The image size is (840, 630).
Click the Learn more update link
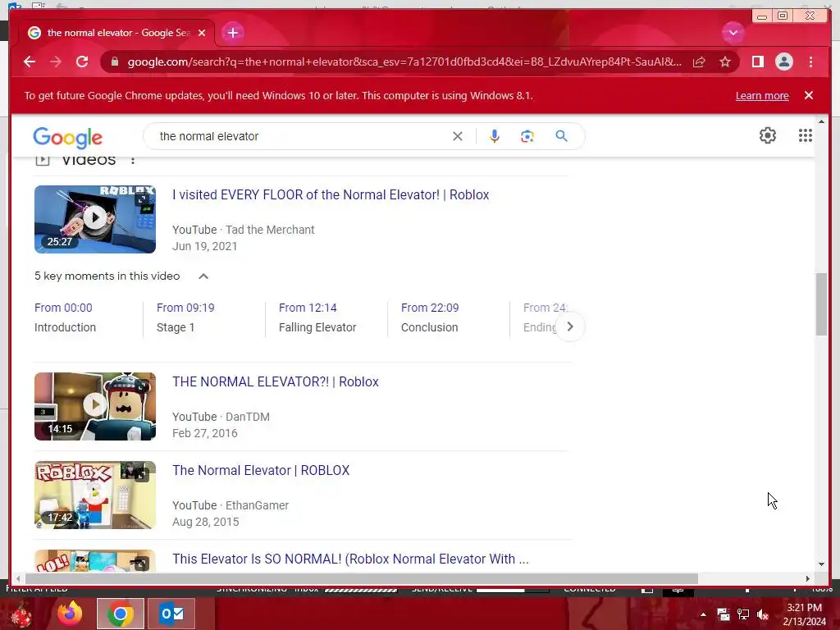coord(762,95)
